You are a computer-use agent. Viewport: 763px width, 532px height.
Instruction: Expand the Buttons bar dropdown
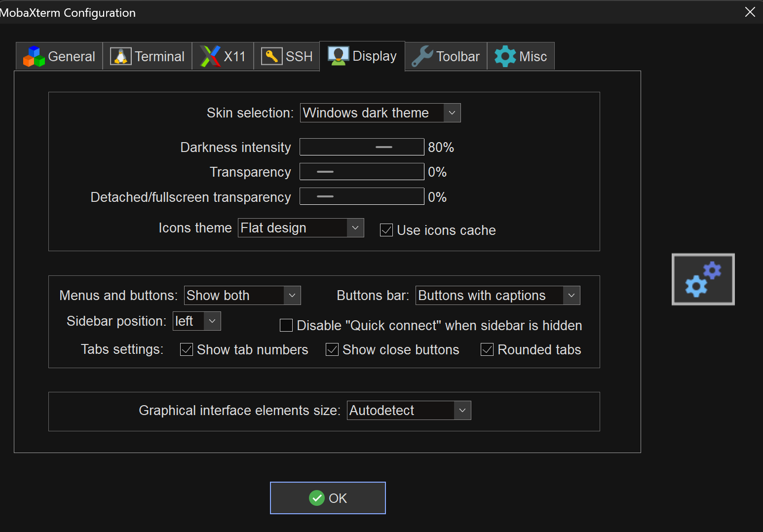498,296
